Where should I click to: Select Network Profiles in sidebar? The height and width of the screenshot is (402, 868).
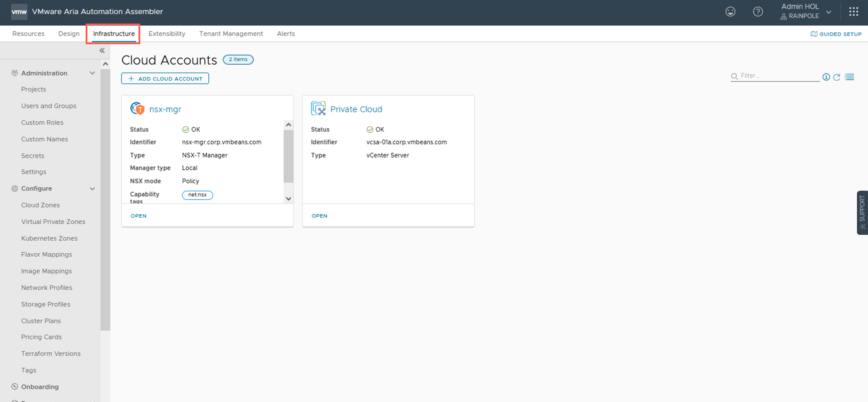tap(47, 287)
